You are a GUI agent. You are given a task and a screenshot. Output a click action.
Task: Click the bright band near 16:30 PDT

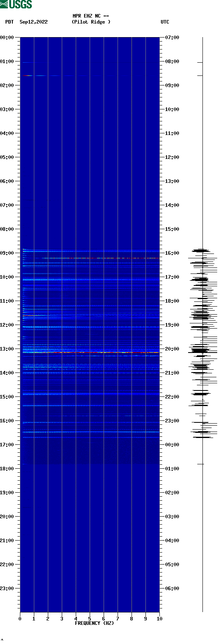click(91, 432)
